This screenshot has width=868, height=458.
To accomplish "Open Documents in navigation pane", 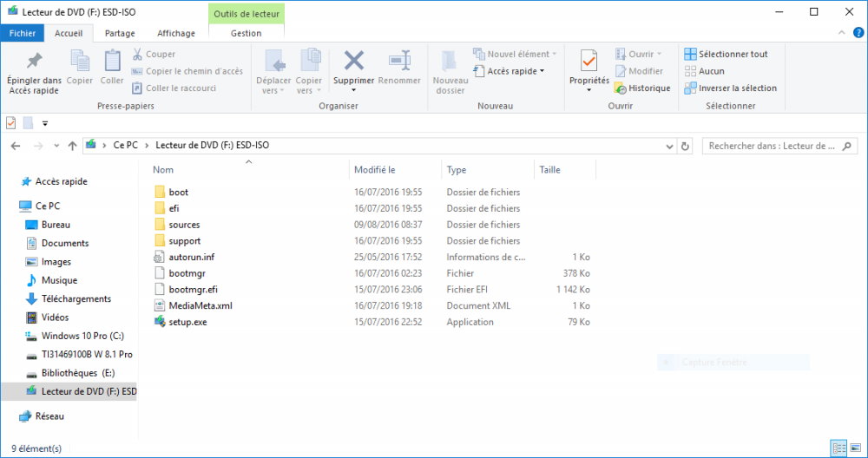I will (x=65, y=244).
